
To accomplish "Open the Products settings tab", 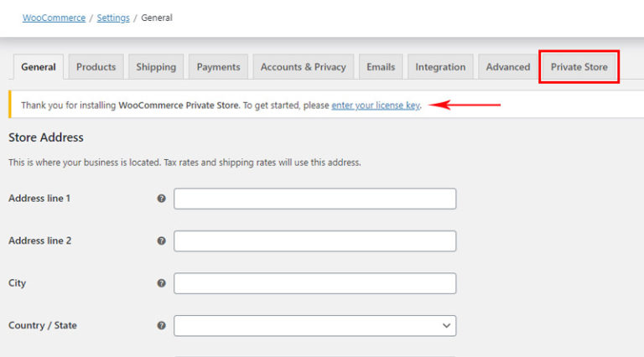I will pyautogui.click(x=96, y=67).
